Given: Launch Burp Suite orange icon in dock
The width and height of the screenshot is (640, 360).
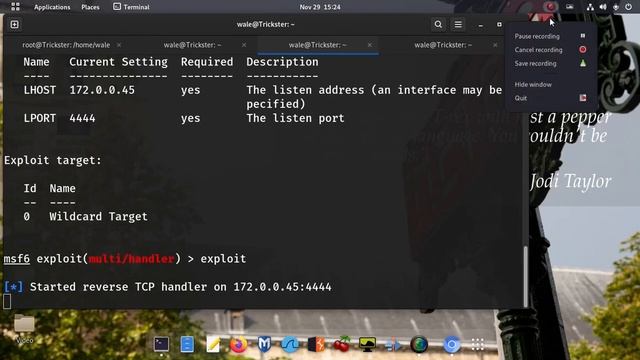Looking at the screenshot, I should point(316,344).
